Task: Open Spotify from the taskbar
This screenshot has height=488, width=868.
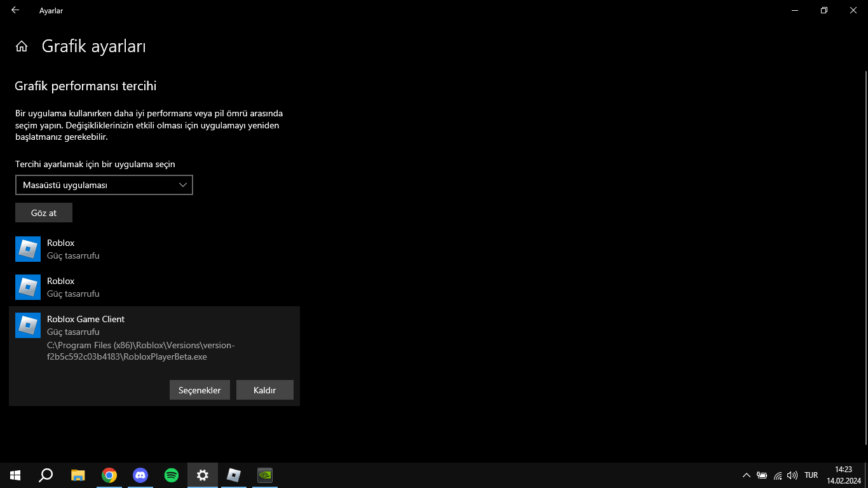Action: click(172, 475)
